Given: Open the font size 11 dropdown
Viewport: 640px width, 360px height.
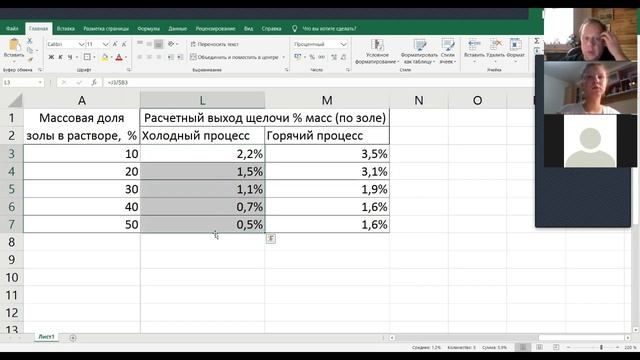Looking at the screenshot, I should click(x=106, y=44).
